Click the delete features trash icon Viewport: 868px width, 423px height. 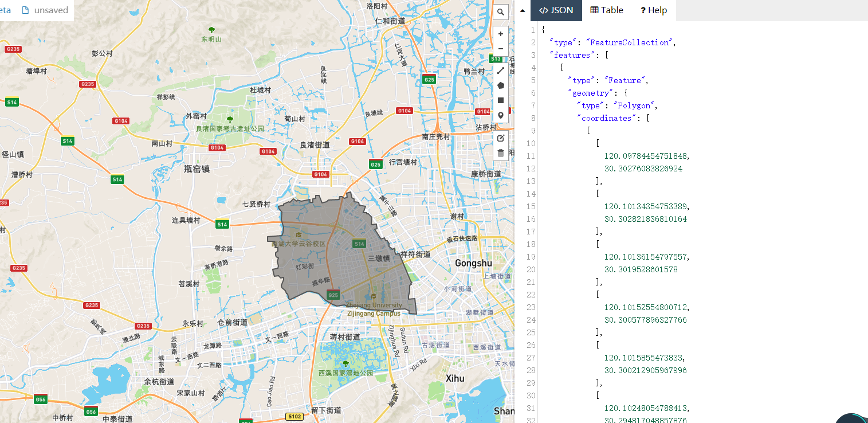pos(500,152)
